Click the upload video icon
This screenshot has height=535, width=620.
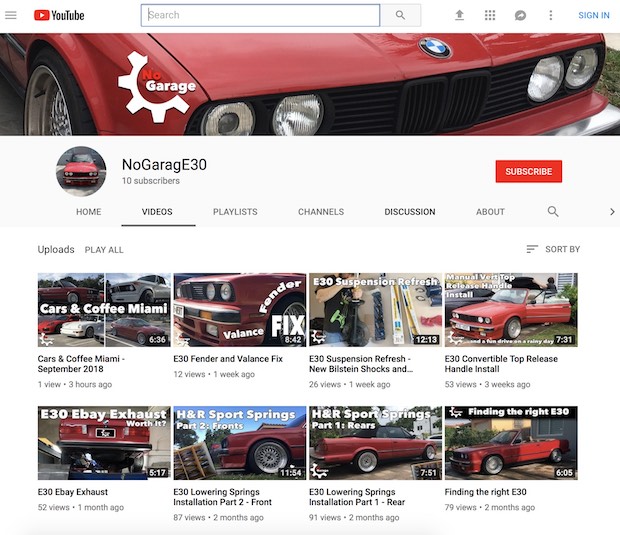pos(460,15)
